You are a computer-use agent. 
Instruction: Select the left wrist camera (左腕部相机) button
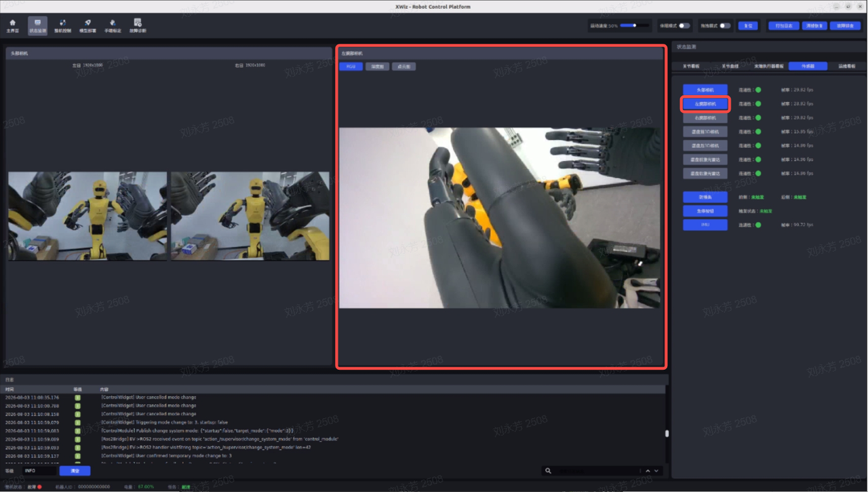coord(705,104)
